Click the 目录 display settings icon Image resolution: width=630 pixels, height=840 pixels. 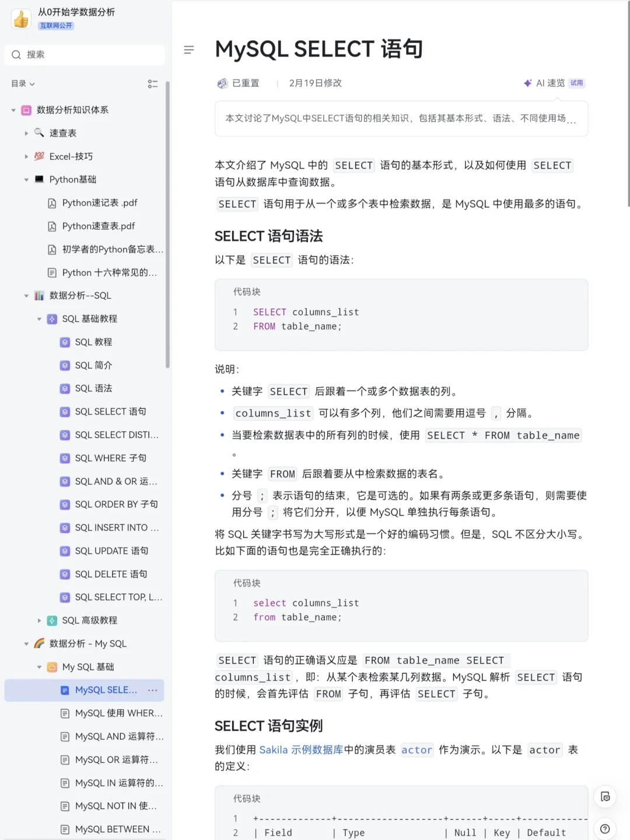153,84
